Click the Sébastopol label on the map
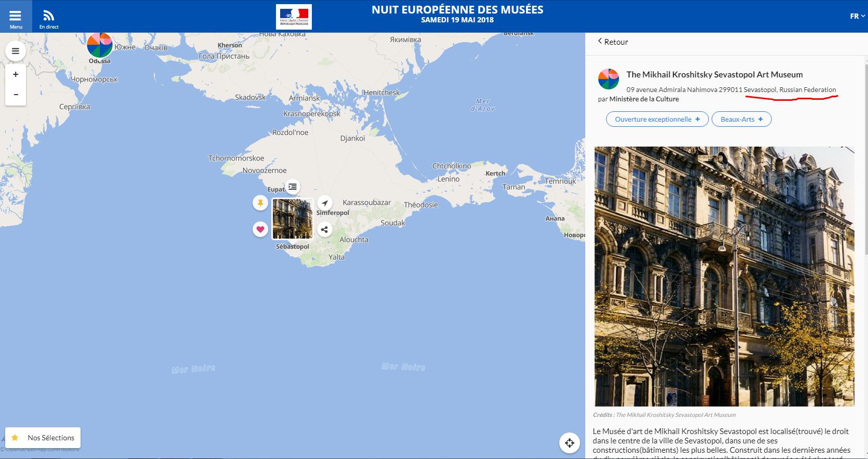 tap(292, 246)
